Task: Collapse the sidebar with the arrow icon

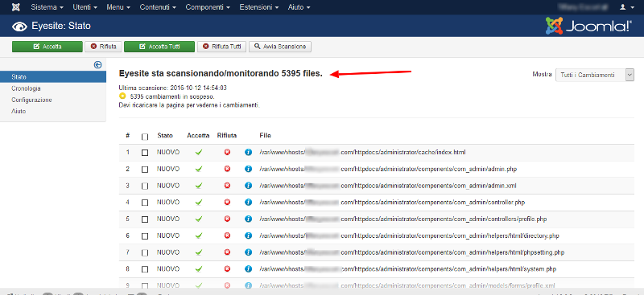Action: (x=97, y=64)
